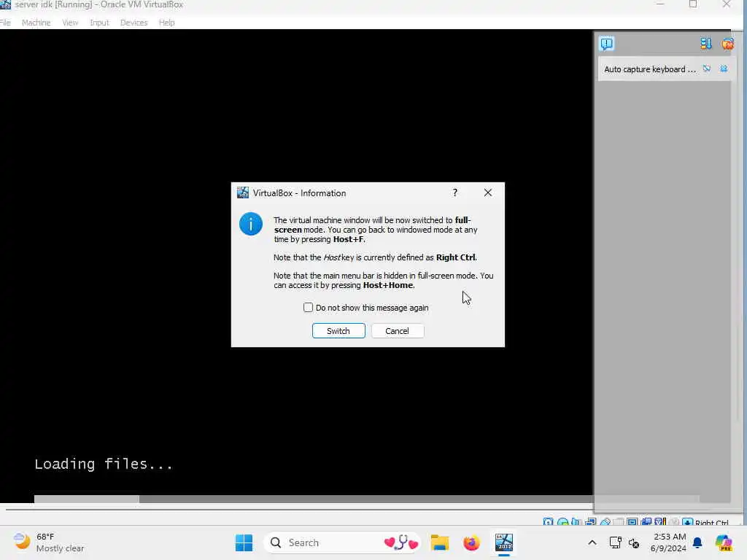Show hidden system tray icons chevron
747x560 pixels.
coord(592,542)
